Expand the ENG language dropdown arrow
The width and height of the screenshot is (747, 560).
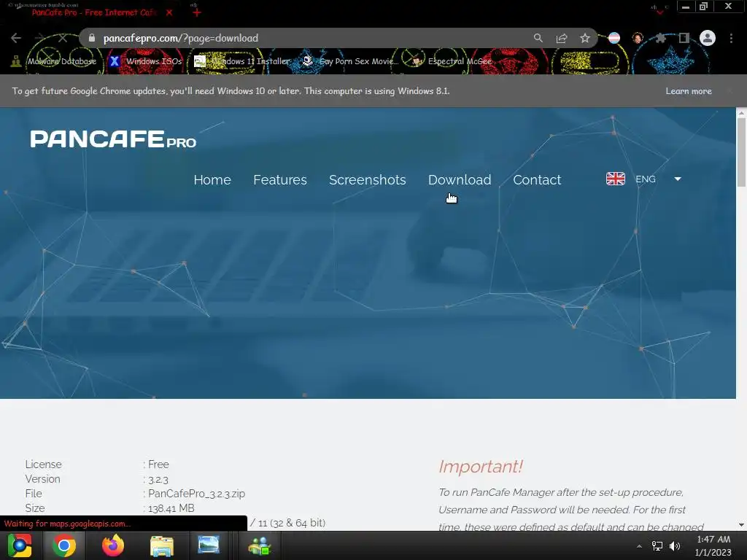pos(678,179)
